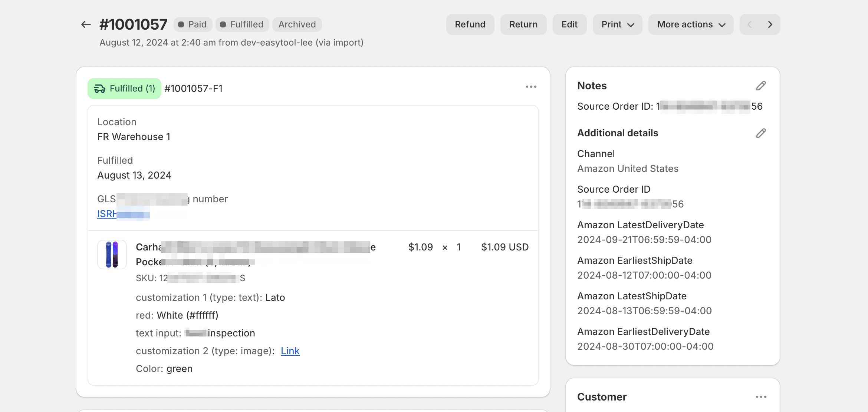The width and height of the screenshot is (868, 412).
Task: Open the Customer card three-dot menu
Action: pyautogui.click(x=762, y=397)
